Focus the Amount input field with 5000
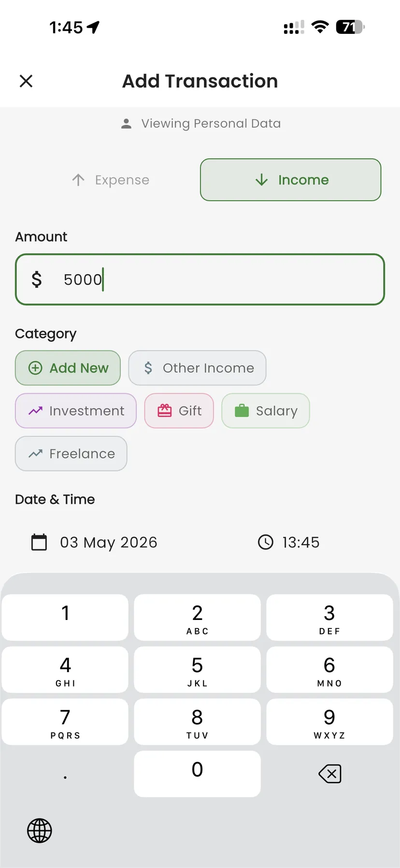This screenshot has width=400, height=868. click(200, 280)
